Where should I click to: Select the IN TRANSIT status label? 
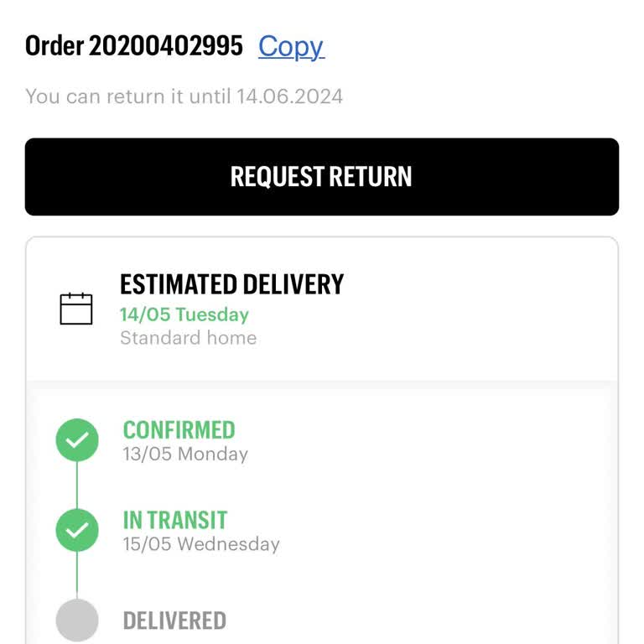[x=175, y=520]
